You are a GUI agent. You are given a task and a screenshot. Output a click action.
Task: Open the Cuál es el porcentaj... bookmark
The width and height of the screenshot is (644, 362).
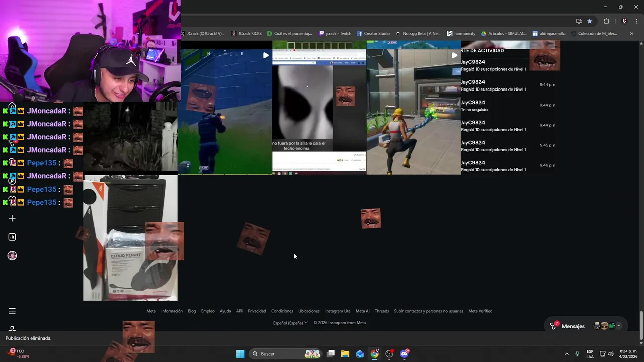point(290,34)
